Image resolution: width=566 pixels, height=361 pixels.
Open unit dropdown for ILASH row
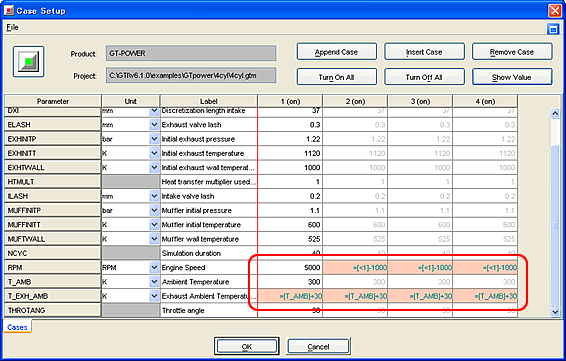(x=154, y=196)
